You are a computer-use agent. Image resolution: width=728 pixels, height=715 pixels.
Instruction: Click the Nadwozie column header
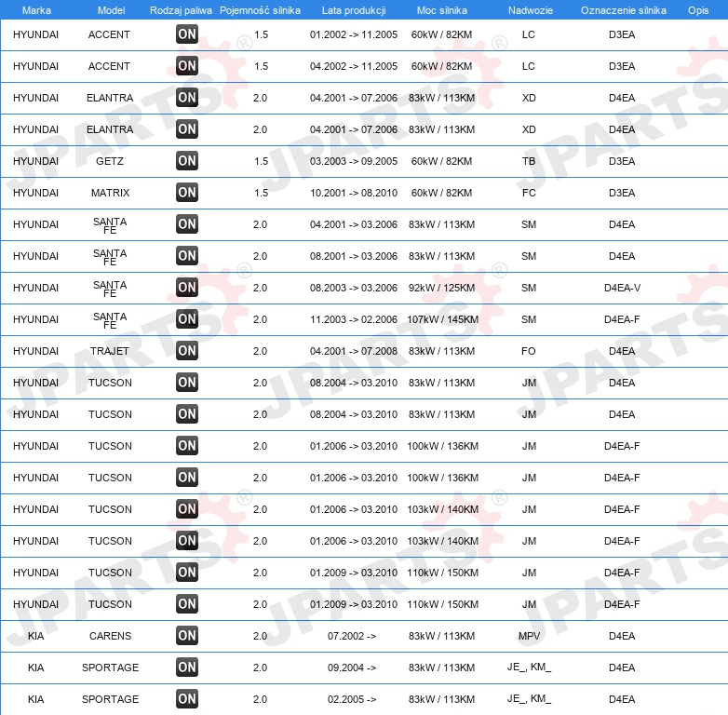coord(531,10)
